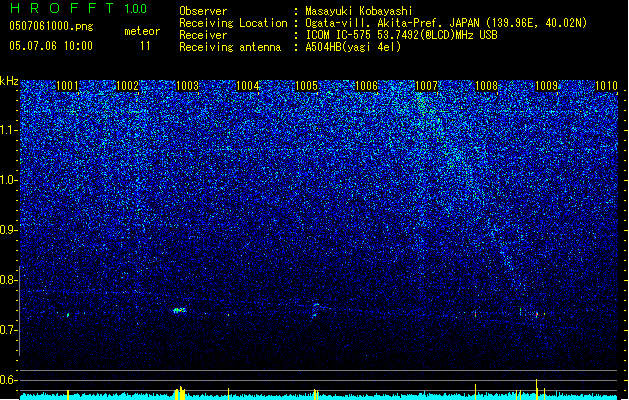The image size is (629, 400).
Task: Select the 1003 time marker
Action: [x=187, y=85]
